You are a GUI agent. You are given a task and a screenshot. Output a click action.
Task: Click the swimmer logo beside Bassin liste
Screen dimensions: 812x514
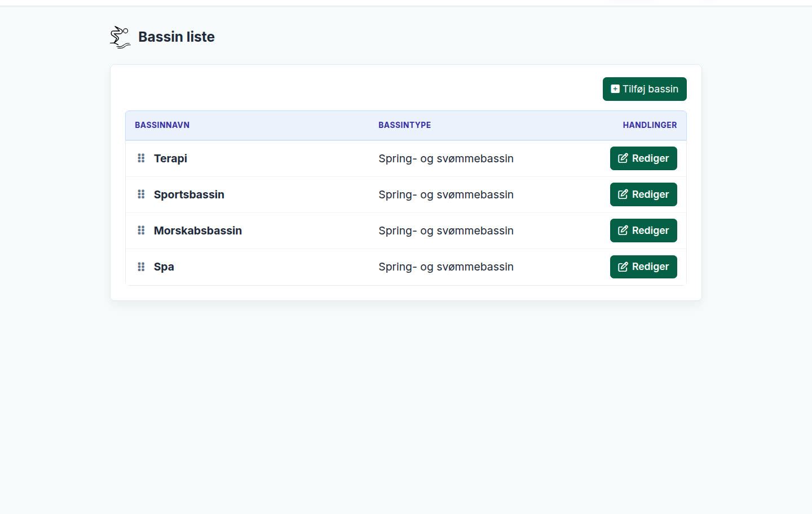click(x=120, y=37)
